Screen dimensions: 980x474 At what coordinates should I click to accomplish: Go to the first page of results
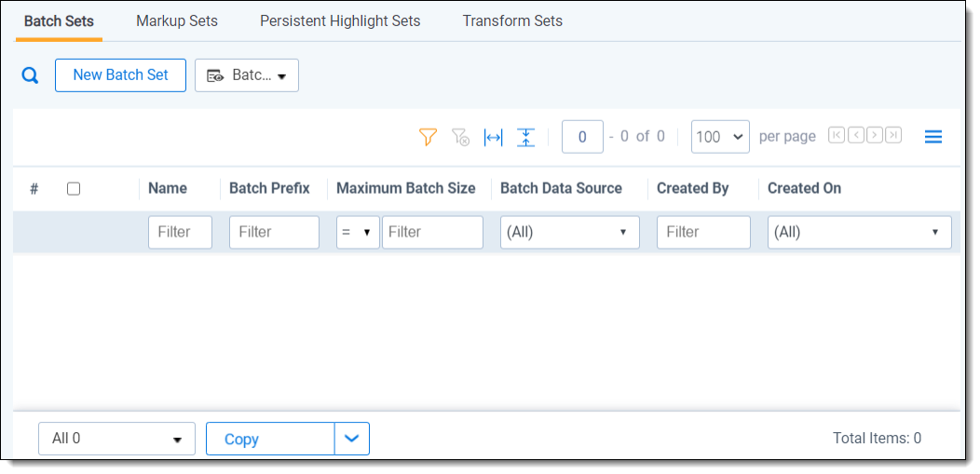[837, 136]
